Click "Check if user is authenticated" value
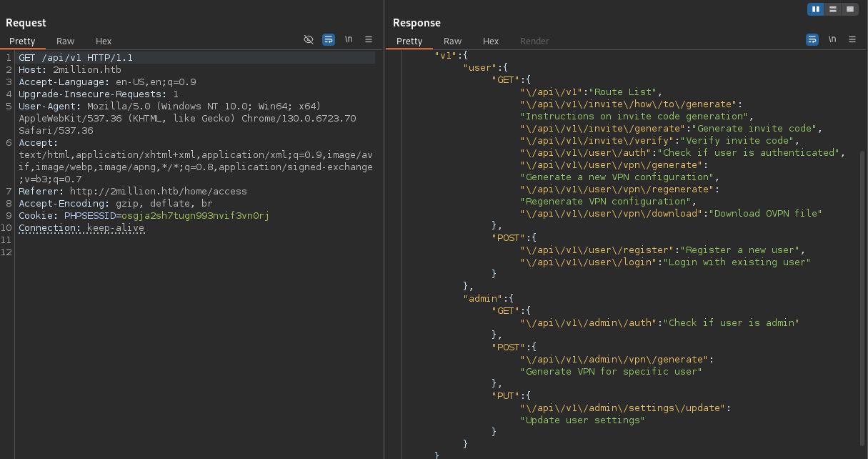This screenshot has height=459, width=868. click(749, 152)
